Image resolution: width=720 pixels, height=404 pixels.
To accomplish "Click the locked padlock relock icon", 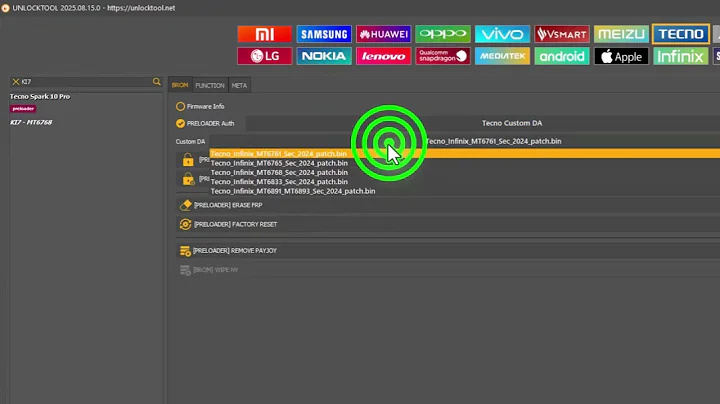I will click(x=188, y=179).
